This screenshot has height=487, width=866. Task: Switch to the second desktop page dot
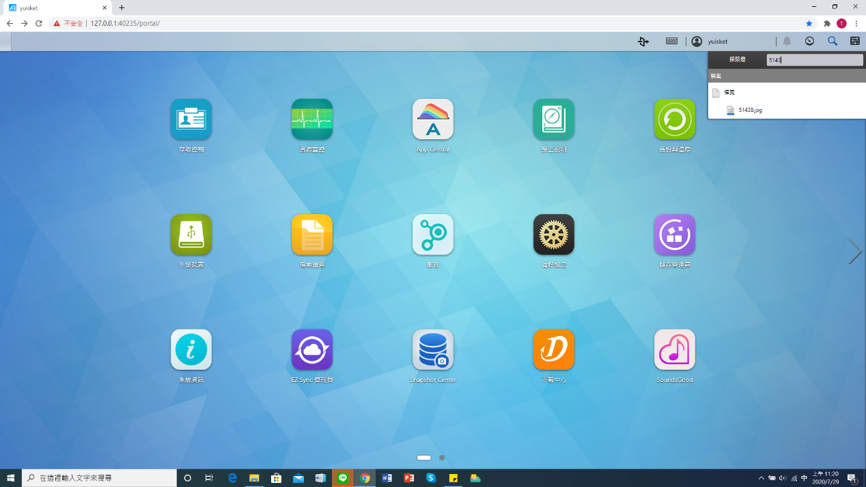[442, 457]
